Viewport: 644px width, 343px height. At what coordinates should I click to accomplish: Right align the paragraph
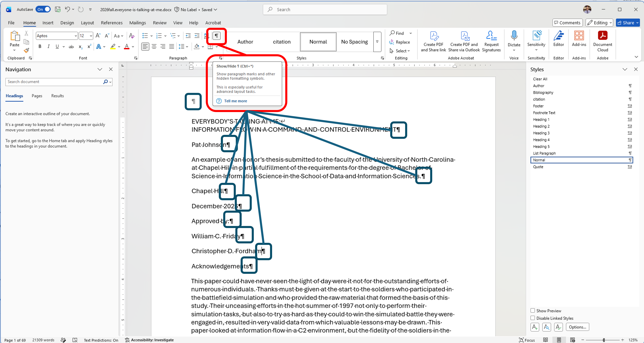[163, 47]
